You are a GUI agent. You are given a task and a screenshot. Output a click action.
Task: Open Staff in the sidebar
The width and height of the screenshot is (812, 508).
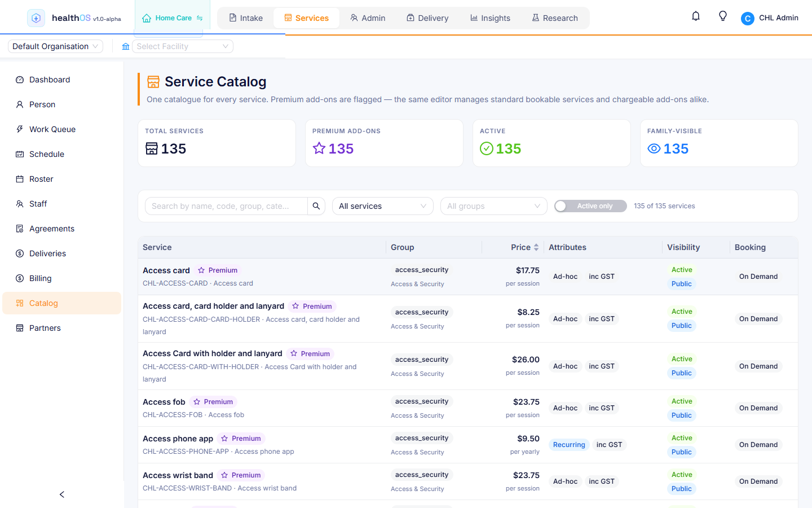point(62,204)
